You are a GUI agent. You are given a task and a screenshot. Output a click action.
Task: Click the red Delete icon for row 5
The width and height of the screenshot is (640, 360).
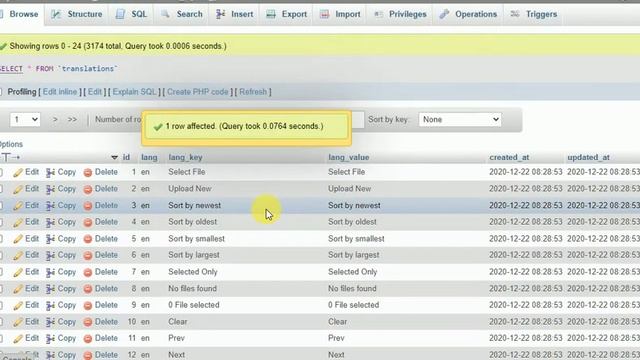[x=88, y=239]
